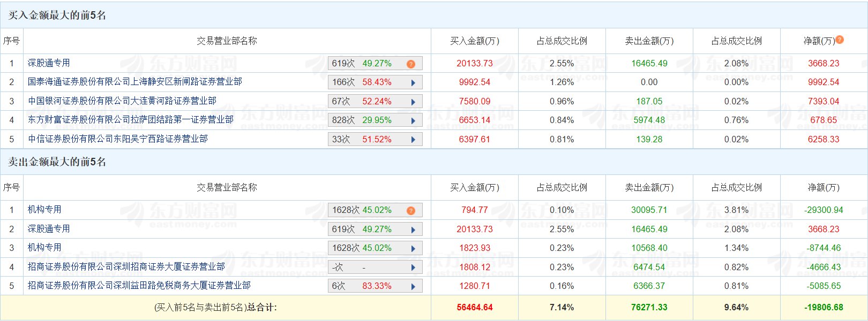Open the first 机构专用 entry in sell table
The height and width of the screenshot is (321, 868).
coord(44,210)
